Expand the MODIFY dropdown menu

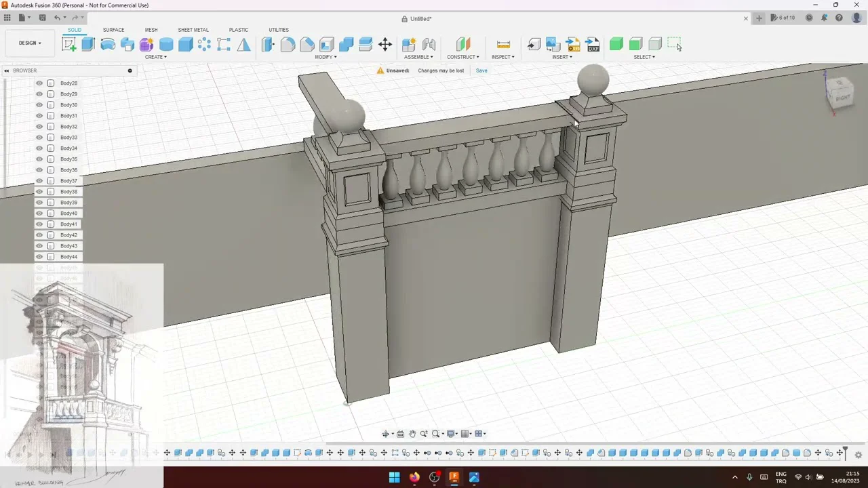pyautogui.click(x=325, y=57)
